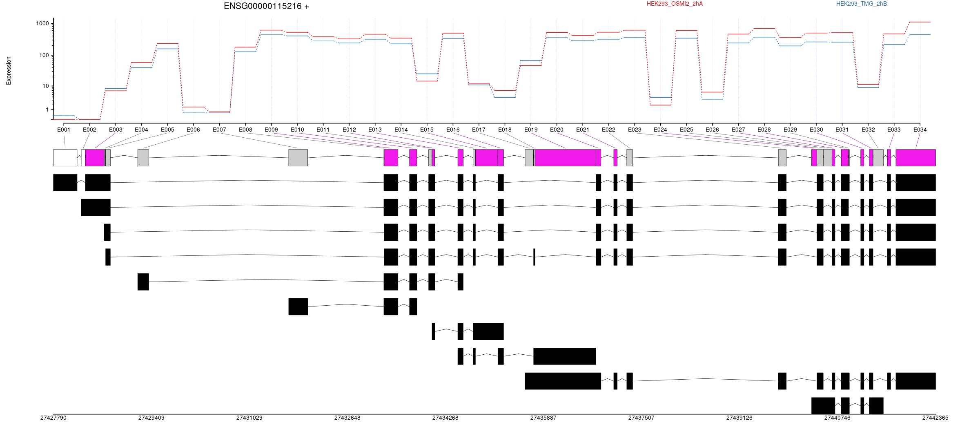Click the 100 y-axis tick value
The width and height of the screenshot is (980, 425).
pos(44,55)
